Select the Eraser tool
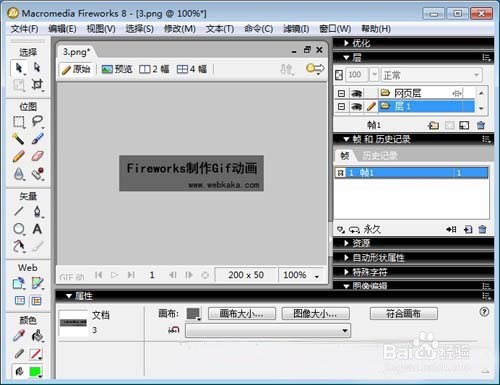The width and height of the screenshot is (500, 385). pos(37,156)
